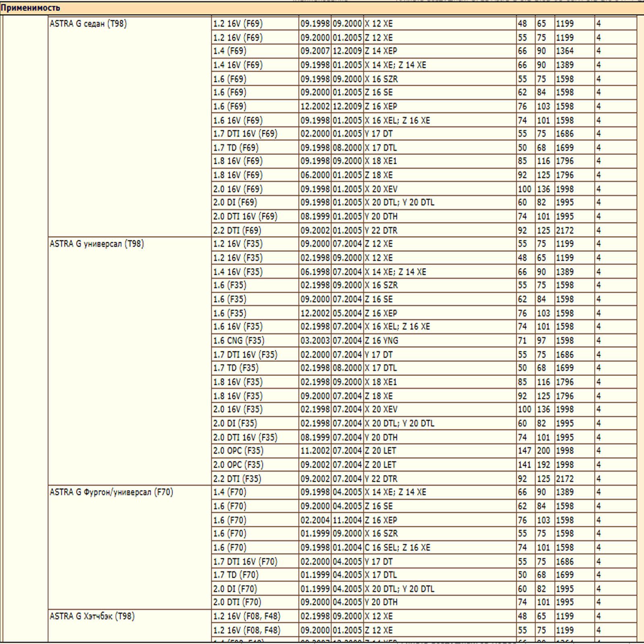This screenshot has height=644, width=644.
Task: Click the 1.7 DTI 16V (F70) row
Action: (x=245, y=561)
